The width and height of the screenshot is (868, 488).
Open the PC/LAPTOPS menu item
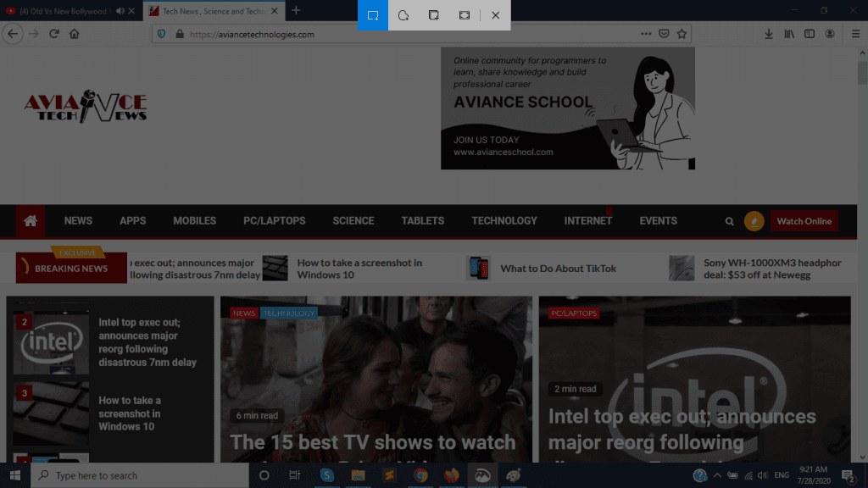click(x=274, y=221)
